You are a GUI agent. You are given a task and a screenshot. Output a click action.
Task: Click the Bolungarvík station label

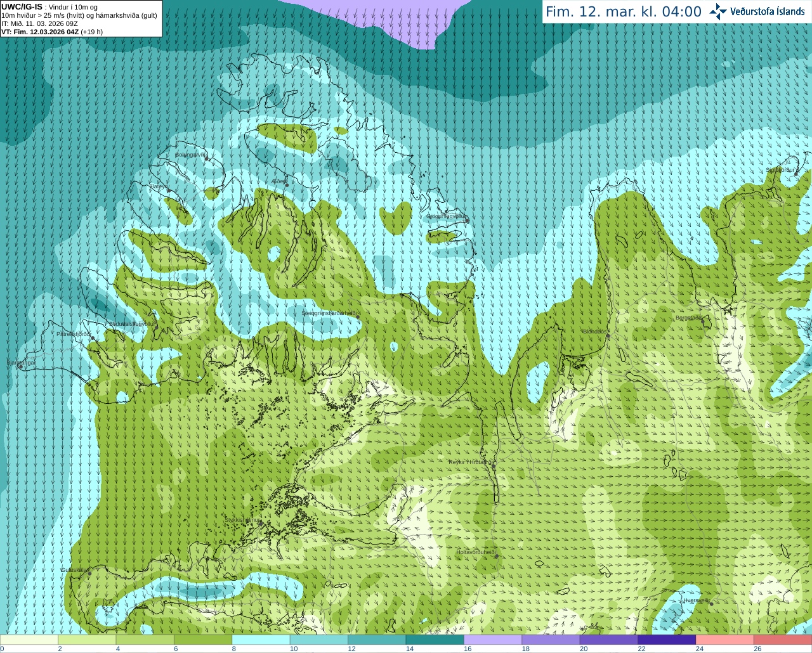point(191,155)
